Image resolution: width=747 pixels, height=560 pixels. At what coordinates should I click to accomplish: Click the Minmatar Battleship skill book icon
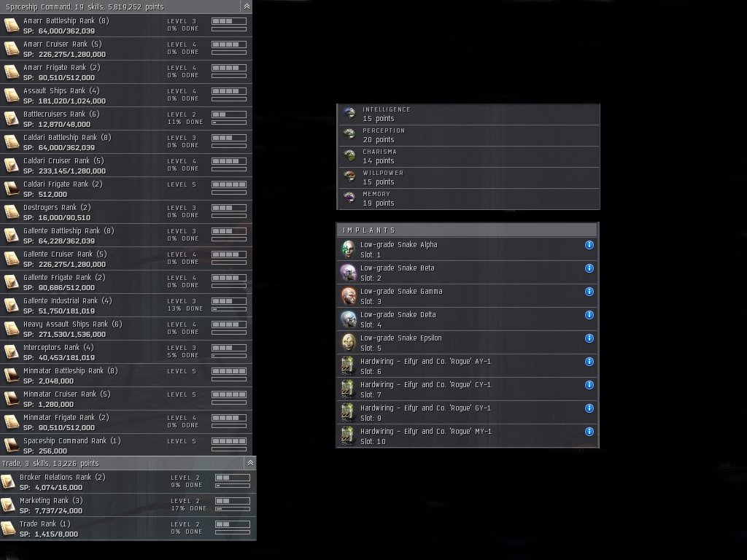pyautogui.click(x=11, y=376)
